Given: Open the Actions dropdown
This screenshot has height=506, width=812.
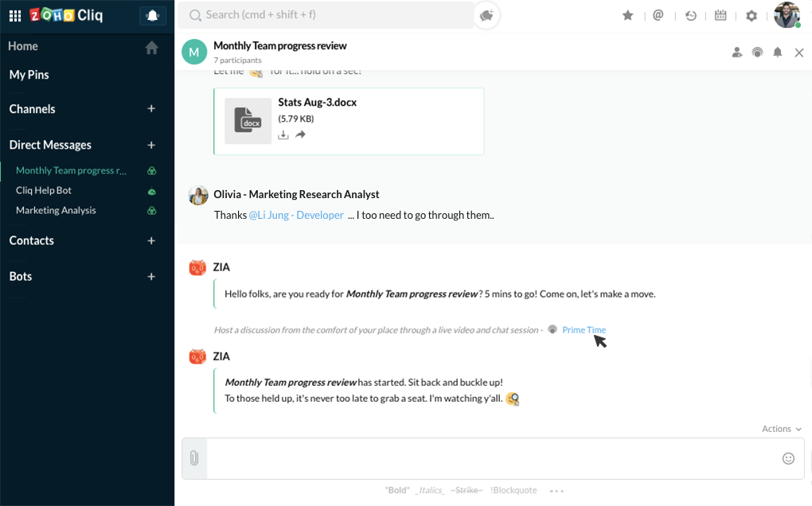Looking at the screenshot, I should [781, 429].
